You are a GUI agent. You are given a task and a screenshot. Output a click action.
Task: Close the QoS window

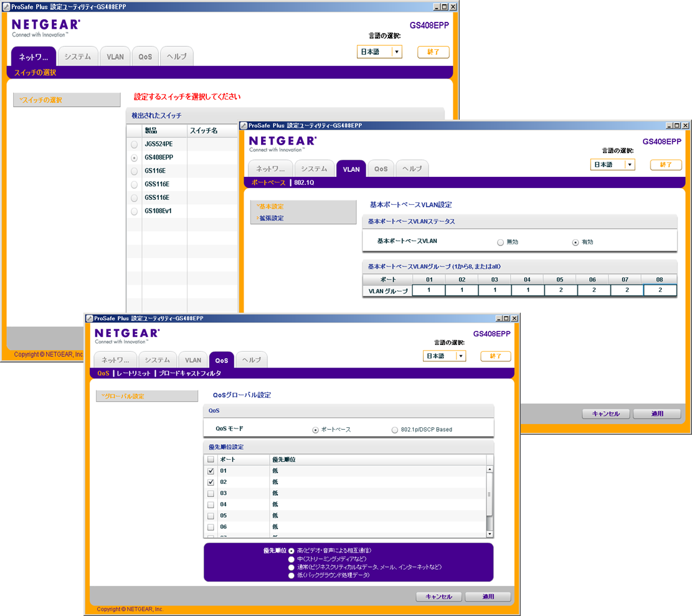pos(514,318)
